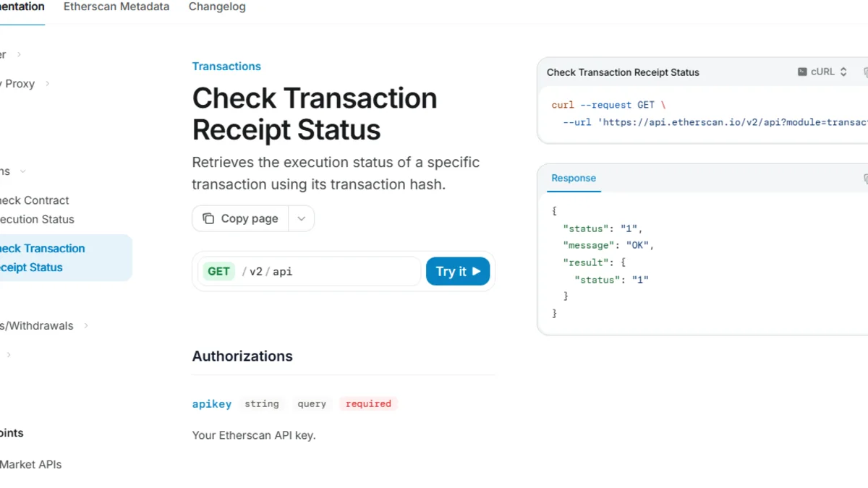Click the Try it button
This screenshot has width=868, height=488.
click(x=458, y=271)
